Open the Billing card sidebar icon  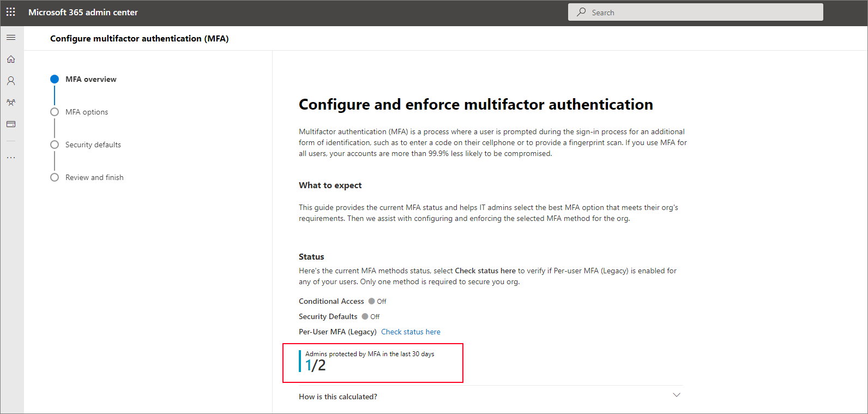[11, 124]
